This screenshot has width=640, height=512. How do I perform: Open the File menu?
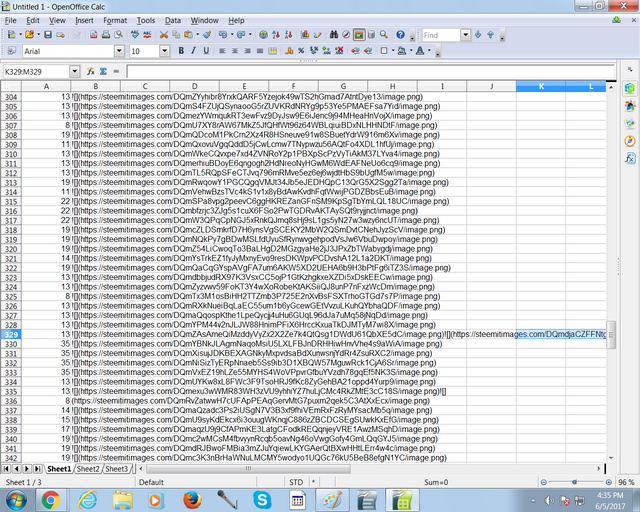[x=11, y=20]
